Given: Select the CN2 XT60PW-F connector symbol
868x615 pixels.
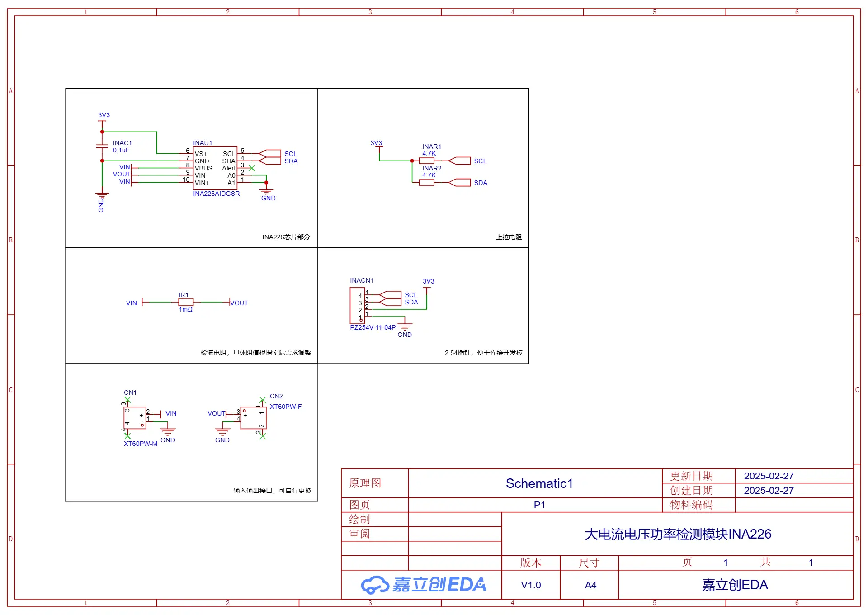Looking at the screenshot, I should tap(253, 418).
